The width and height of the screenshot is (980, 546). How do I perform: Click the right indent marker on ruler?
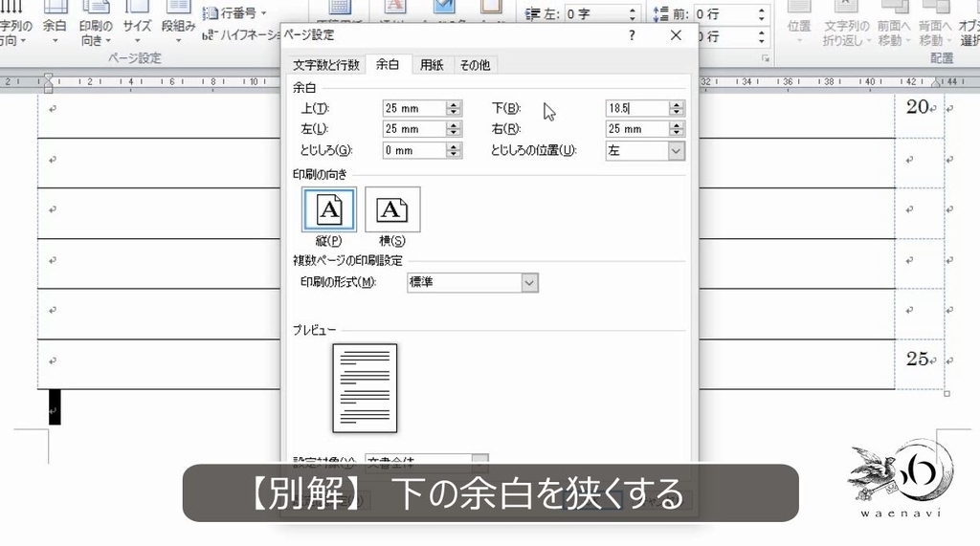(x=936, y=82)
